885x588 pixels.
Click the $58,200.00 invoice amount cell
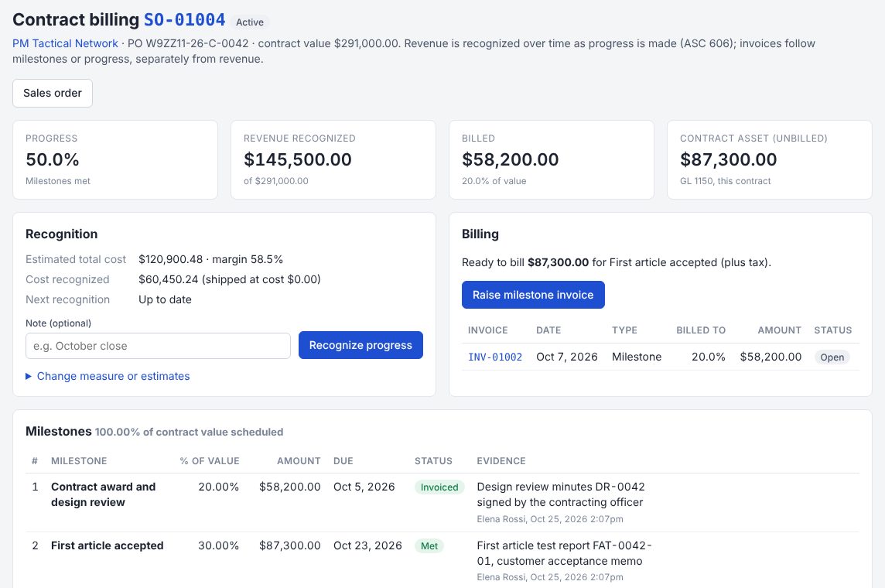(x=771, y=357)
